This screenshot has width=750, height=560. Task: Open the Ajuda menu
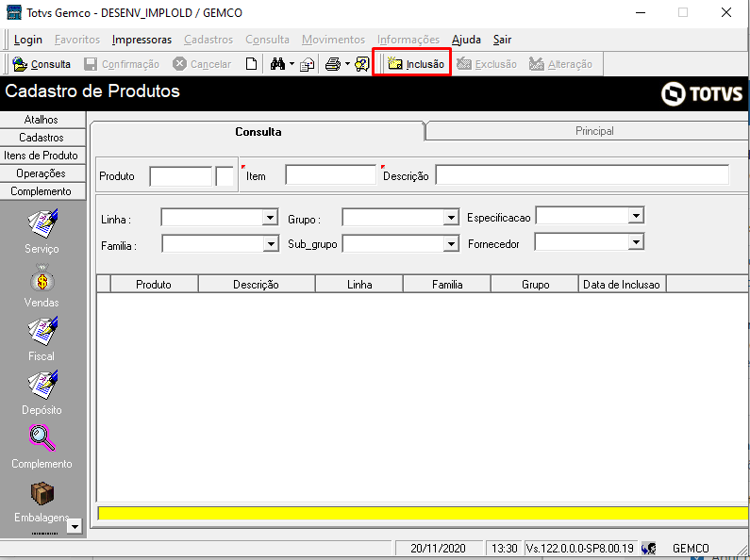[x=466, y=40]
